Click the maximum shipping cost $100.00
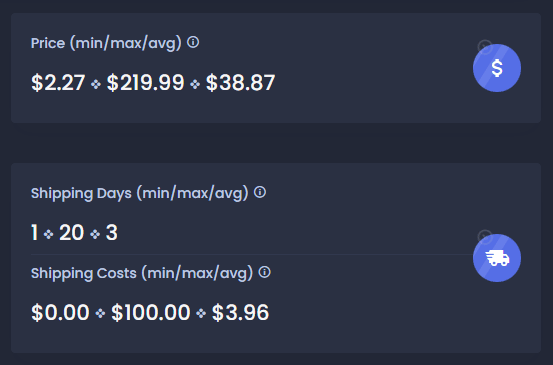The image size is (553, 365). pyautogui.click(x=151, y=312)
